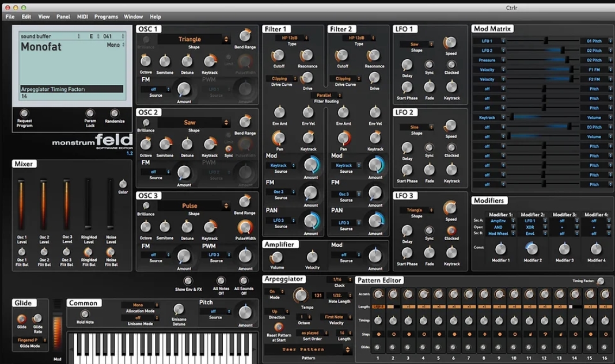The height and width of the screenshot is (364, 615).
Task: Click the Glide Rate knob
Action: 37,318
